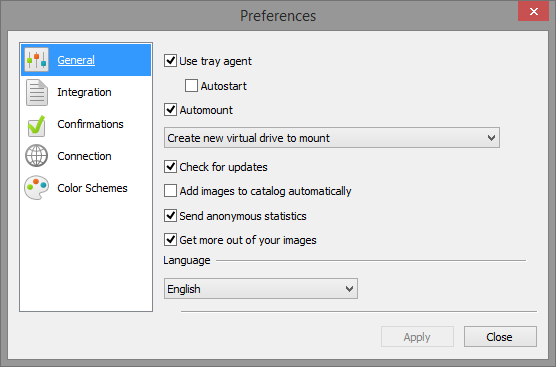Open the English language dropdown
Screen dimensions: 556x367
(261, 289)
